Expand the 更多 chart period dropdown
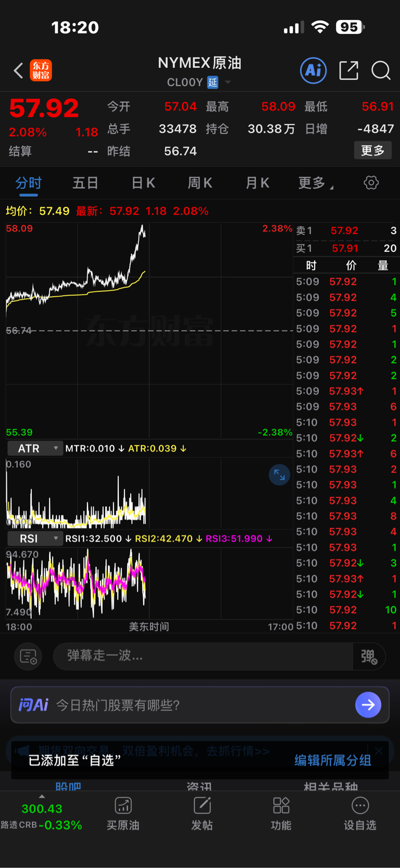Viewport: 400px width, 868px height. tap(316, 183)
